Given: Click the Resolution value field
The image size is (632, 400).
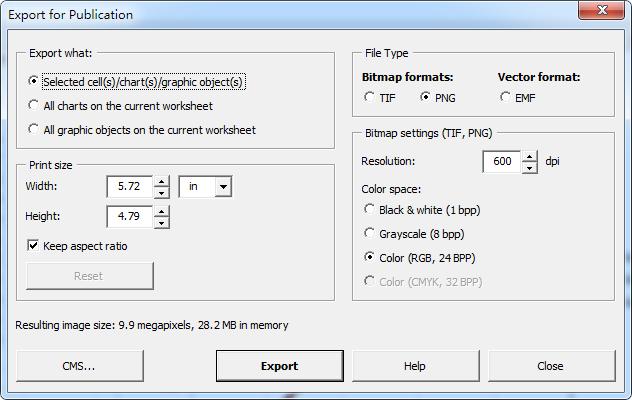Looking at the screenshot, I should (x=501, y=162).
